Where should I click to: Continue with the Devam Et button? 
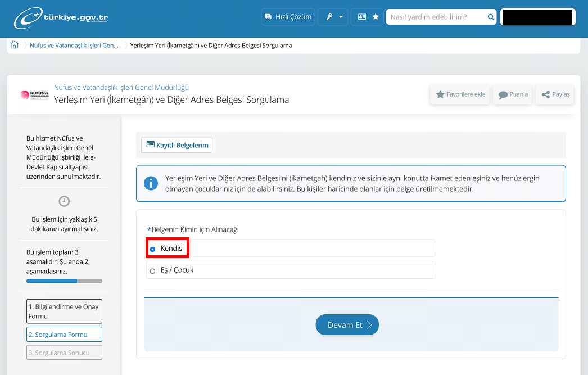coord(347,325)
